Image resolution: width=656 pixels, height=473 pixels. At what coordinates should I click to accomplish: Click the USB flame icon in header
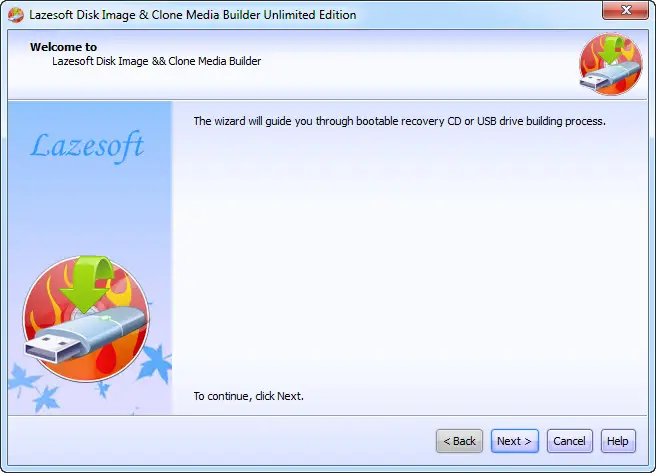610,64
